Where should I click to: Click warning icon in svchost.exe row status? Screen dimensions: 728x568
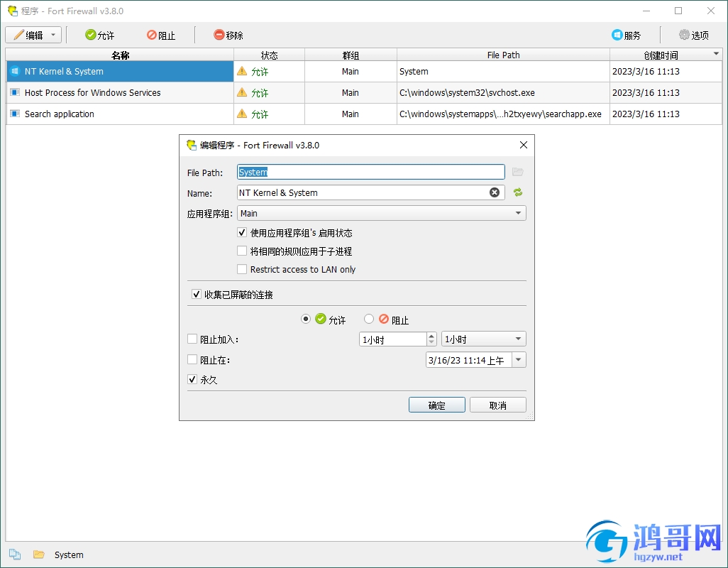tap(242, 92)
